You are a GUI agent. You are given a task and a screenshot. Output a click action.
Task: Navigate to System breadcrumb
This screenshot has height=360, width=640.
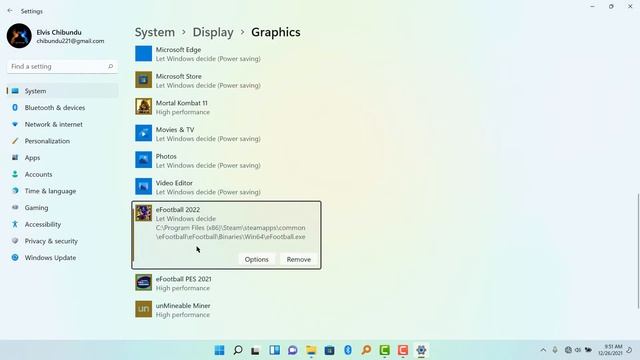[x=155, y=32]
